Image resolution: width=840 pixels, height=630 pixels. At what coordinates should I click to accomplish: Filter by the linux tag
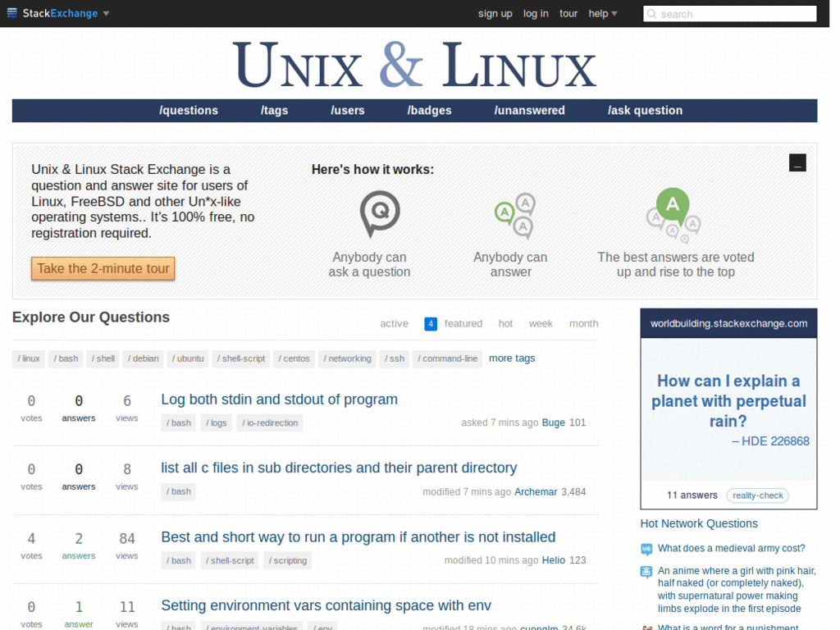[29, 358]
